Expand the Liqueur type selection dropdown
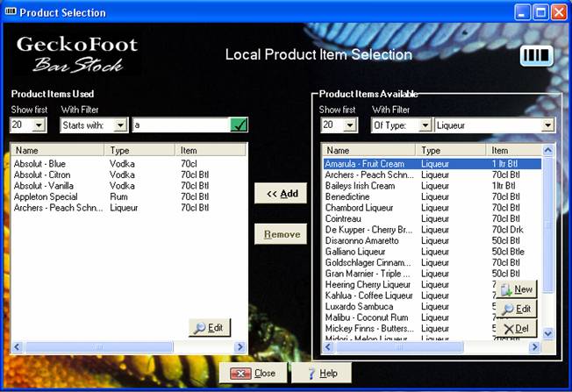The width and height of the screenshot is (572, 392). point(547,126)
